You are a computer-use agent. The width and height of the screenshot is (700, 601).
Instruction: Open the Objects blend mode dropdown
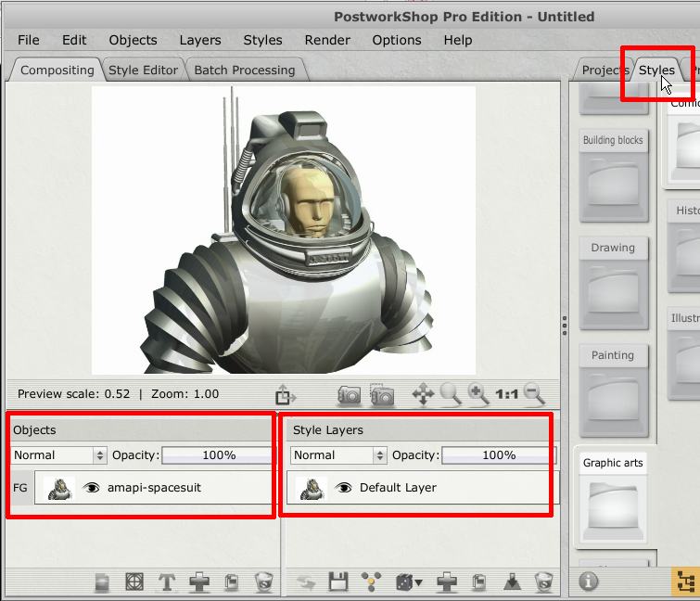[59, 455]
